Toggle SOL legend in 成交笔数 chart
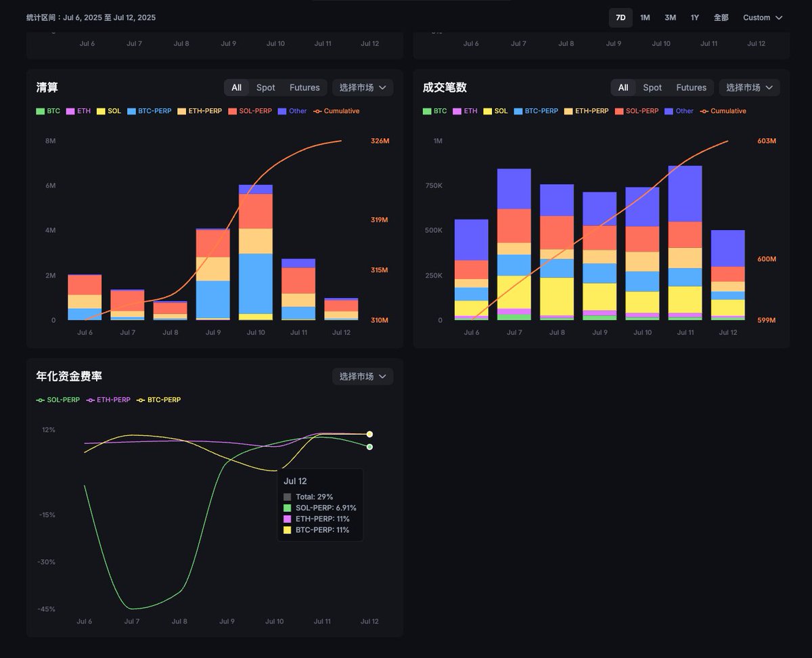Screen dimensions: 812x658 pyautogui.click(x=495, y=111)
